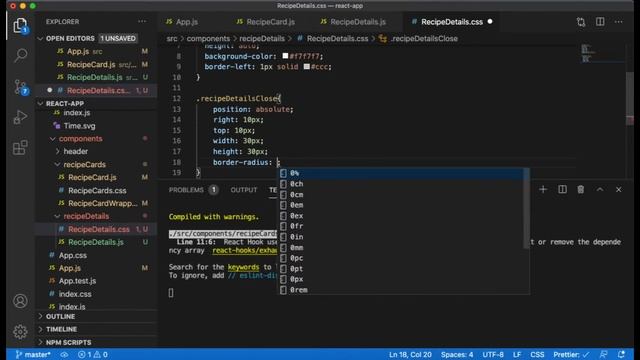Click the editor minimap
This screenshot has height=360, width=640.
[602, 54]
